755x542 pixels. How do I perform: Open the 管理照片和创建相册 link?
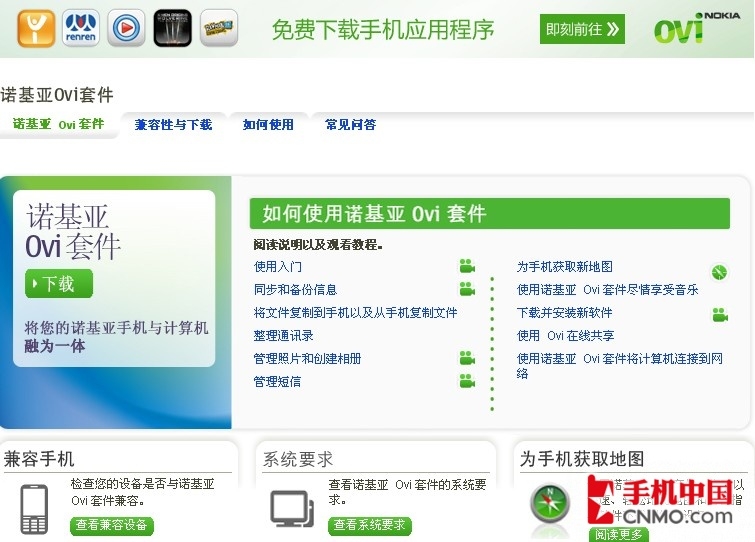click(x=307, y=359)
